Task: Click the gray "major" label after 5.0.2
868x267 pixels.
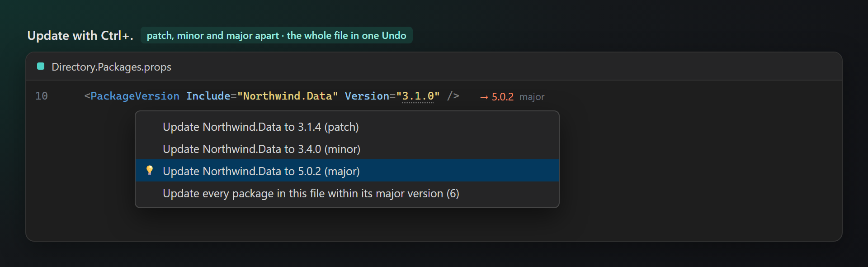Action: (x=532, y=97)
